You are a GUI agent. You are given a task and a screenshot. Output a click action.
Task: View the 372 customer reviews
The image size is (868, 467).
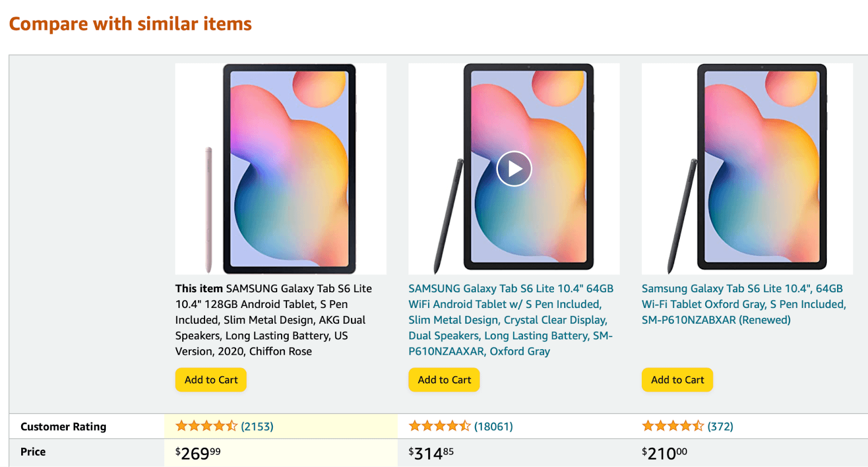pos(721,426)
